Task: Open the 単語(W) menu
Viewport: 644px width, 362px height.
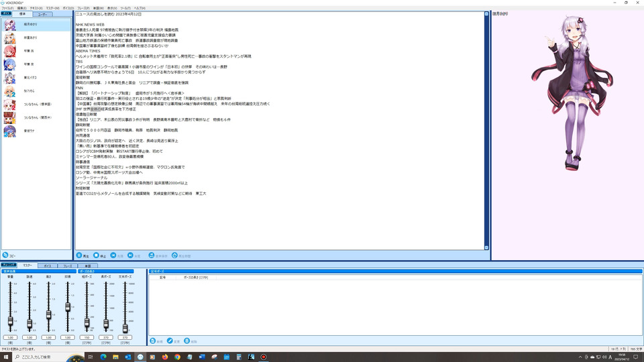Action: pyautogui.click(x=99, y=8)
